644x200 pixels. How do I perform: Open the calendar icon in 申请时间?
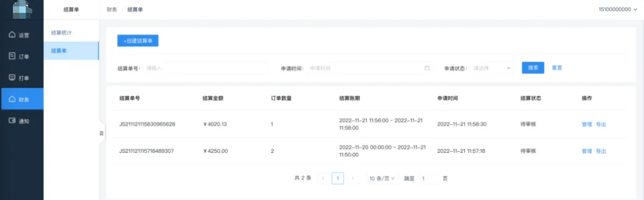tap(427, 68)
